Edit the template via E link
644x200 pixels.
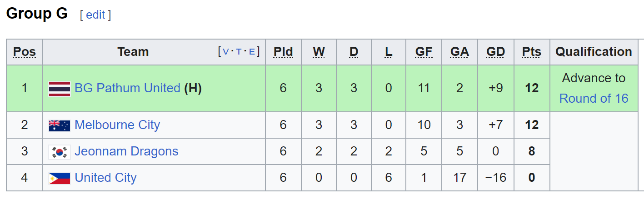point(251,52)
